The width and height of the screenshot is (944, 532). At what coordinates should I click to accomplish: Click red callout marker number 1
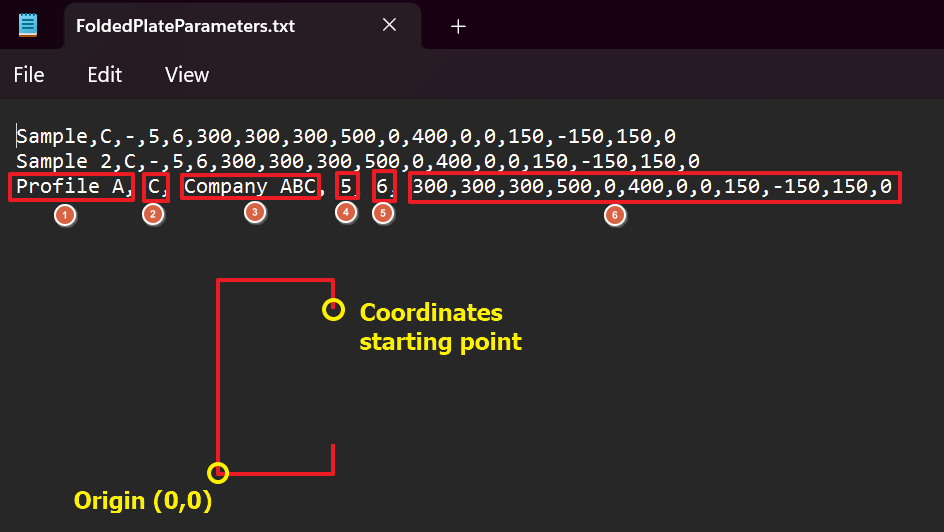[65, 215]
